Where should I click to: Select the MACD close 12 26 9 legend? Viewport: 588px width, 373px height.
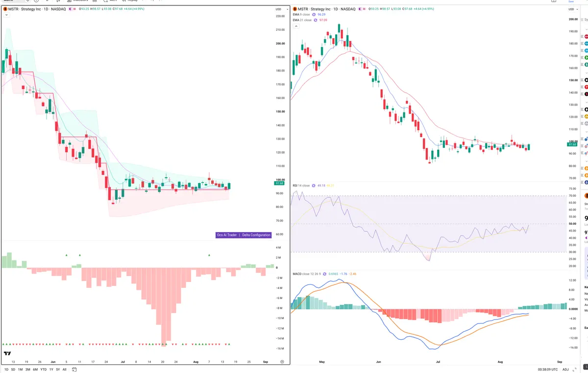307,274
